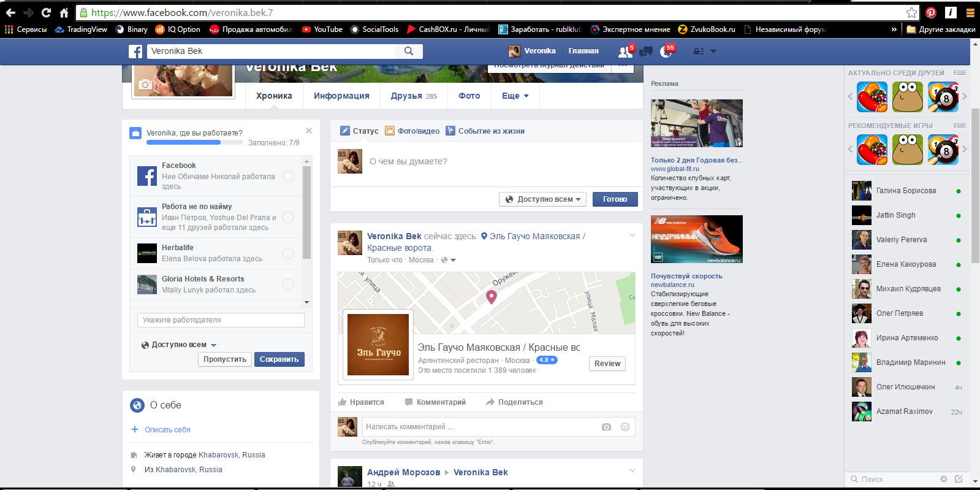Image resolution: width=980 pixels, height=490 pixels.
Task: Select Facebook workplace radio button
Action: point(288,176)
